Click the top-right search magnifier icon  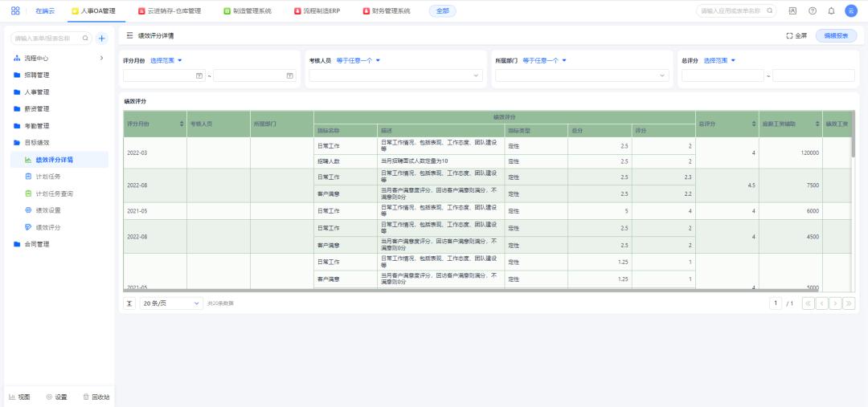[x=769, y=10]
